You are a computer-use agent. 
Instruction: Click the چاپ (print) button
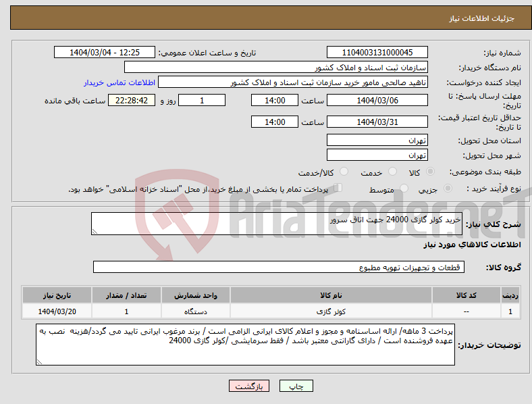[x=296, y=386]
